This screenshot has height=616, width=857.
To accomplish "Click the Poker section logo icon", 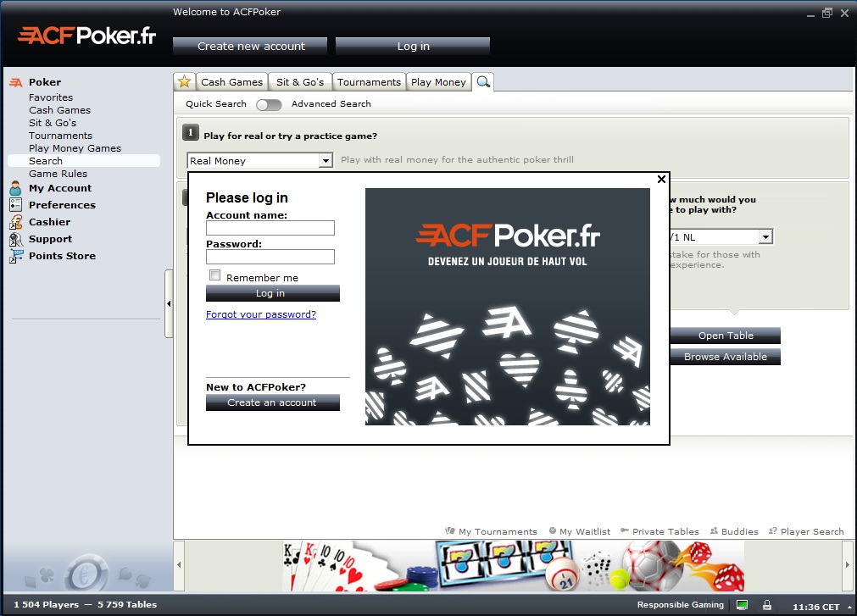I will 16,82.
